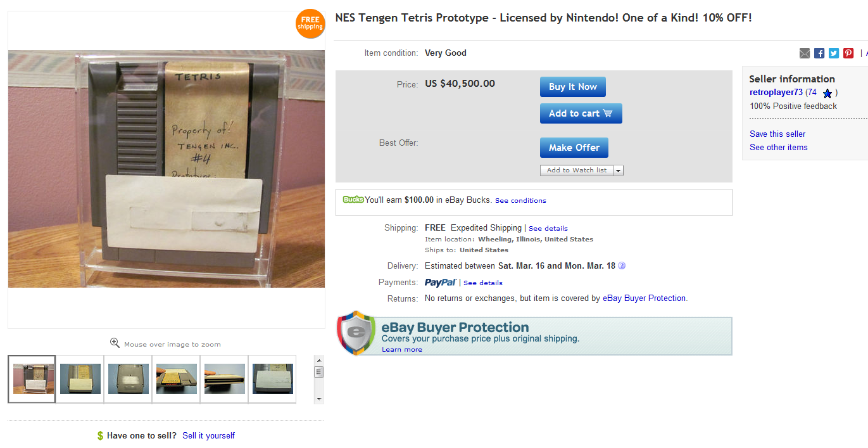Open the eBay Bucks See conditions link
The height and width of the screenshot is (448, 868).
coord(520,200)
